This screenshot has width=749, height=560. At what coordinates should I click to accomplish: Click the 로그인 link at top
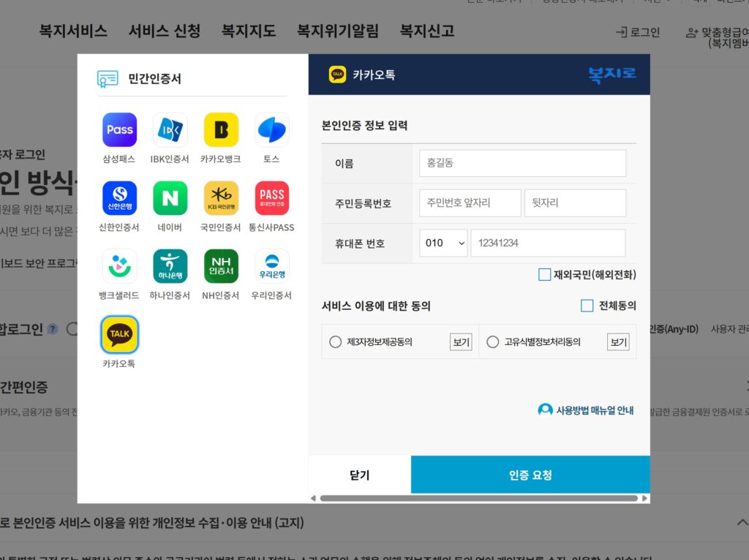pyautogui.click(x=638, y=32)
